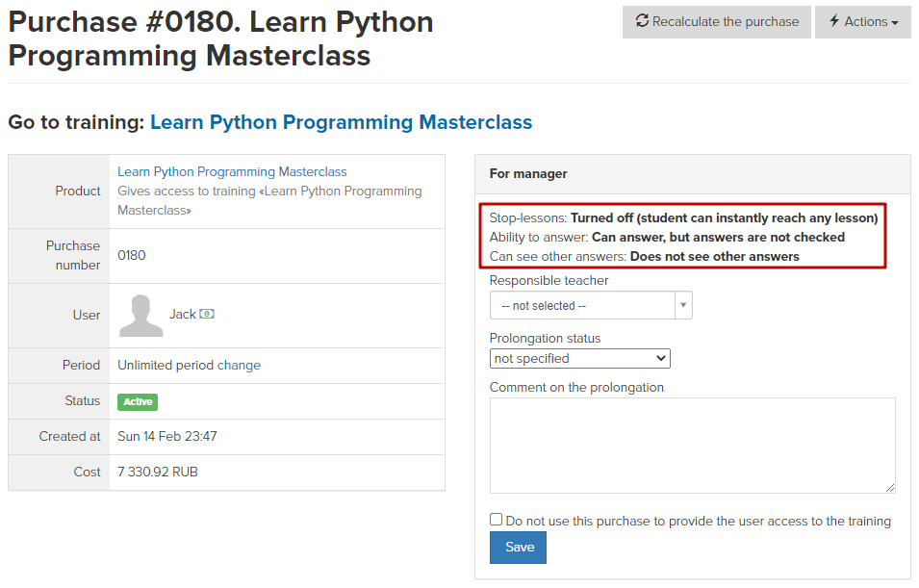The width and height of the screenshot is (919, 588).
Task: Click the 'Prolongation status' field label
Action: coord(545,338)
